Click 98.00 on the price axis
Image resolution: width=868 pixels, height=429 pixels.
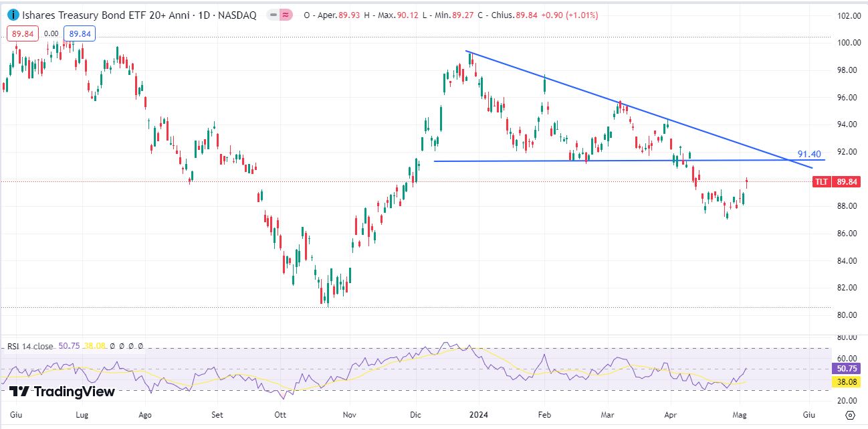pyautogui.click(x=847, y=70)
